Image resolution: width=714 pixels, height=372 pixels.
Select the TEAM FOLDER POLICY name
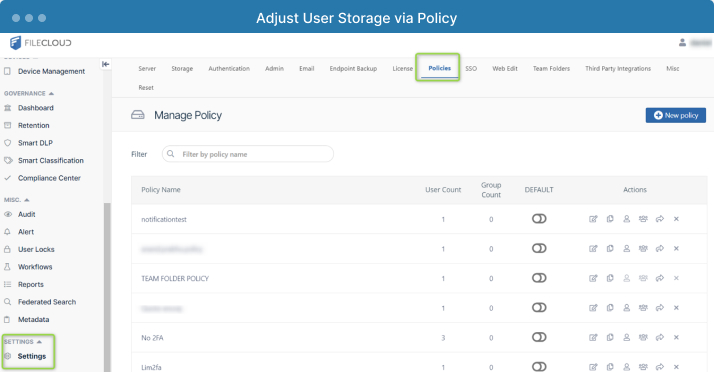175,278
